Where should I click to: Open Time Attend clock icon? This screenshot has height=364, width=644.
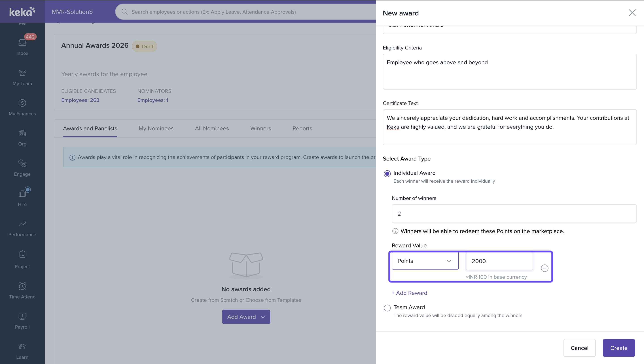[22, 286]
